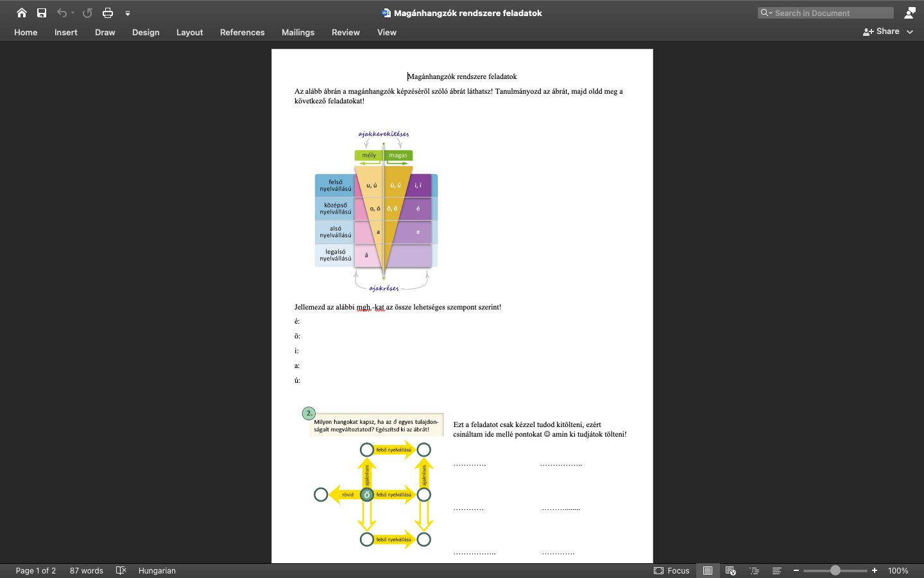Image resolution: width=924 pixels, height=578 pixels.
Task: Open the spelling check icon in status bar
Action: click(x=121, y=570)
